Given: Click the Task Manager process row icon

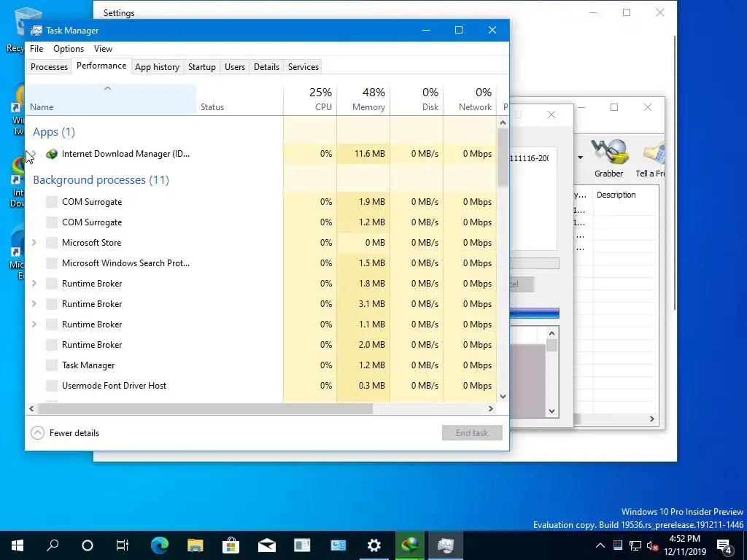Looking at the screenshot, I should pos(52,365).
